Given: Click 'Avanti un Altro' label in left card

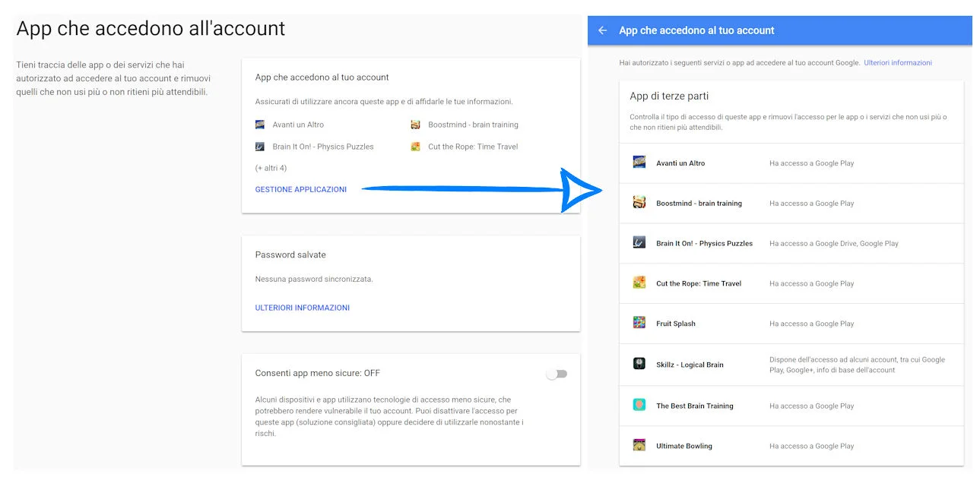Looking at the screenshot, I should (298, 125).
